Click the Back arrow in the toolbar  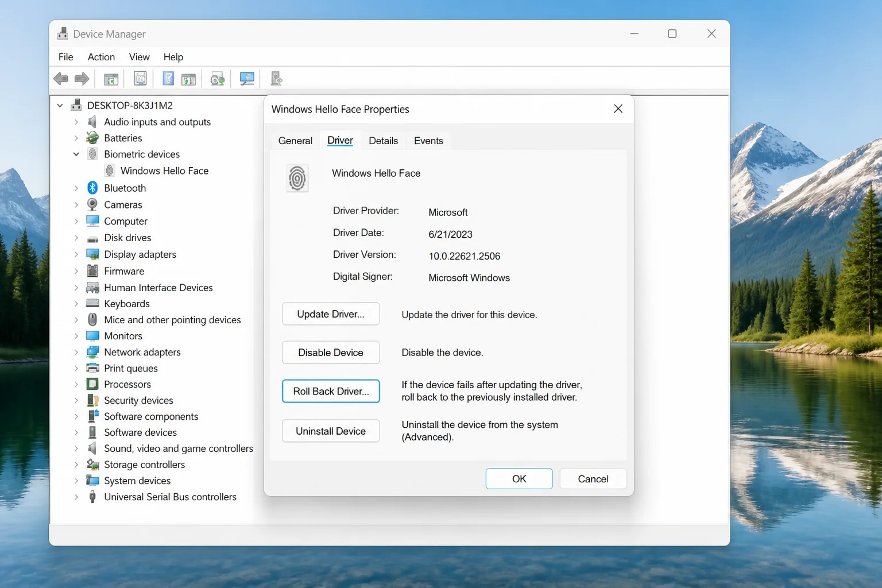pyautogui.click(x=61, y=79)
